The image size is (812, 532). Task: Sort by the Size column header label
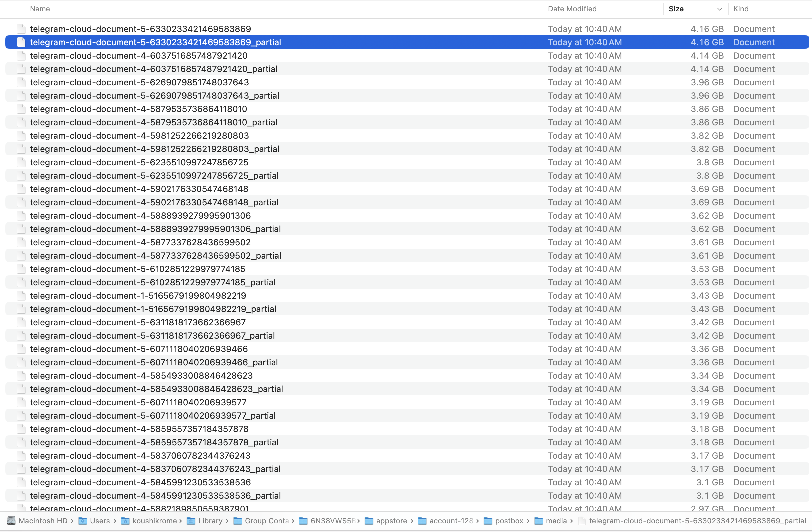(x=676, y=9)
